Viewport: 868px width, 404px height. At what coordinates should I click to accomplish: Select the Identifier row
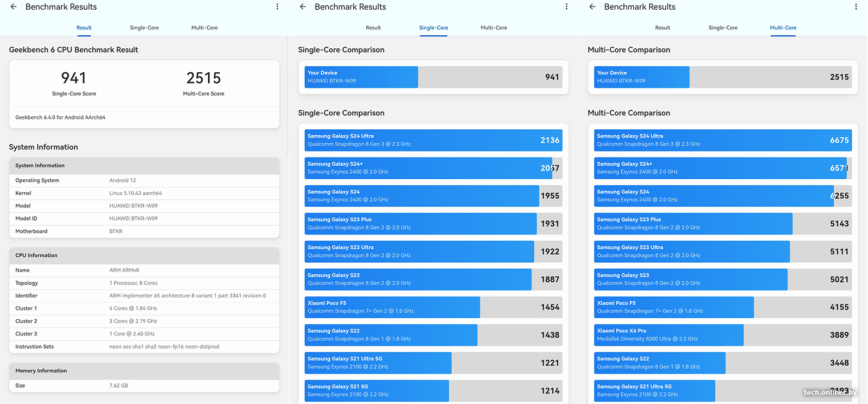144,296
